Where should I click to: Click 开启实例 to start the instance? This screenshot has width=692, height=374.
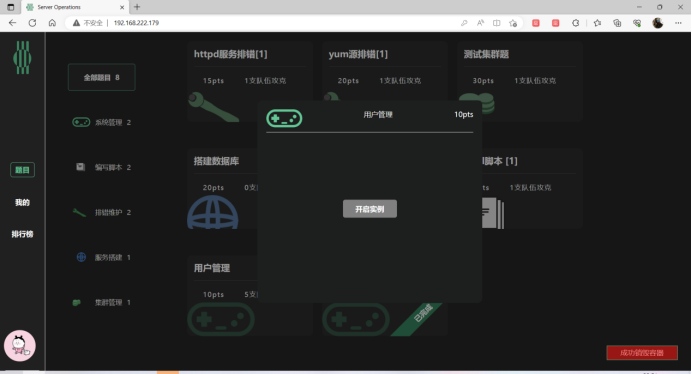[370, 209]
